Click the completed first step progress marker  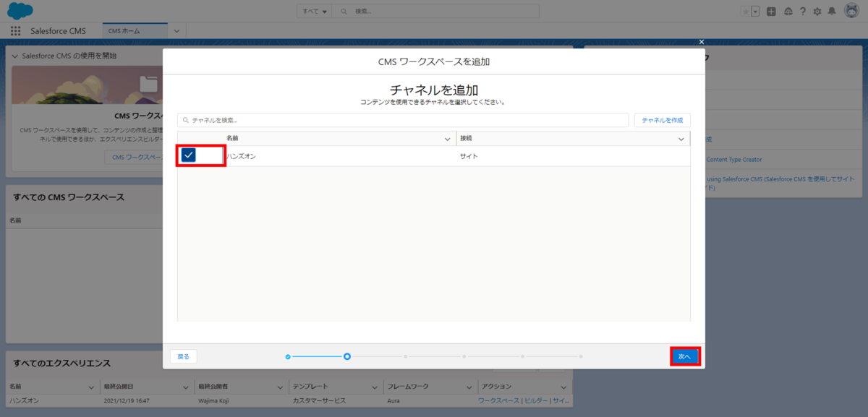288,356
